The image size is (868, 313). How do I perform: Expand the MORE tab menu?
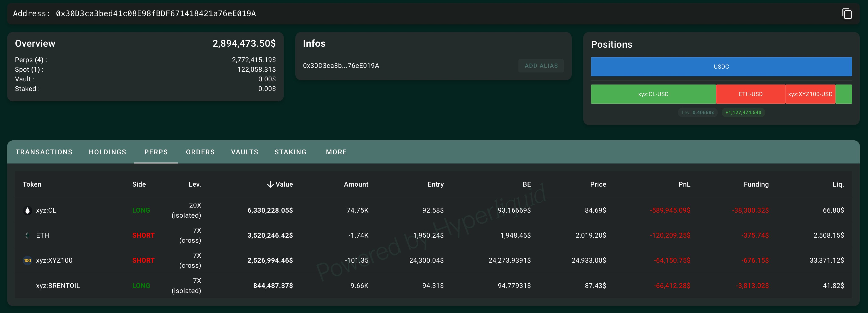coord(336,152)
